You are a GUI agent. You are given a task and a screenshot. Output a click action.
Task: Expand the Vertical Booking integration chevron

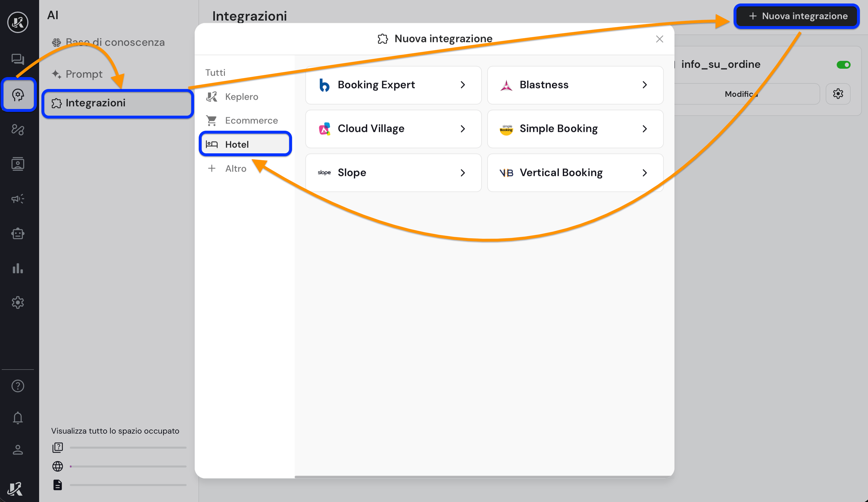pyautogui.click(x=644, y=173)
